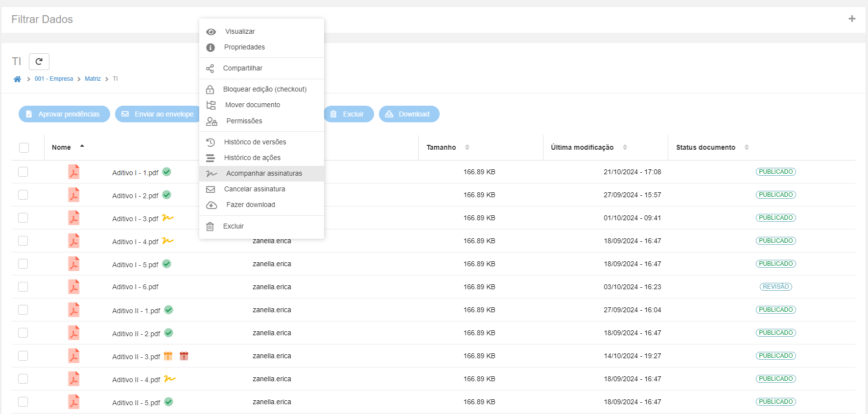Click PDF icon for Aditivo II - 2.pdf
This screenshot has width=868, height=414.
pos(74,333)
